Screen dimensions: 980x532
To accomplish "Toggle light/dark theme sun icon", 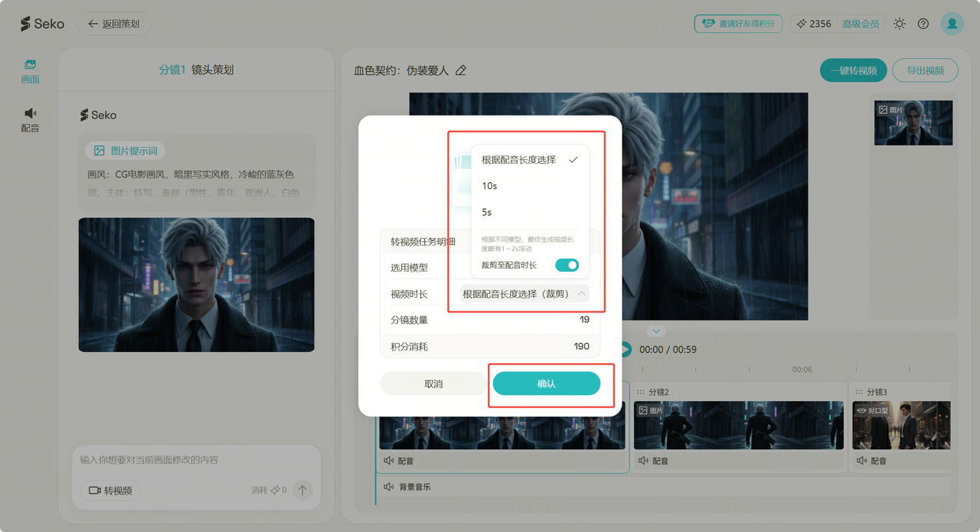I will tap(900, 24).
